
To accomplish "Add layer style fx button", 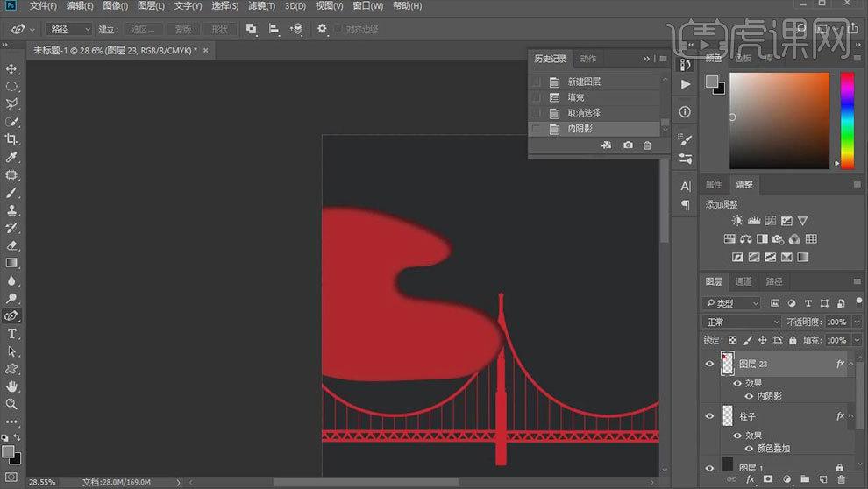I will tap(751, 479).
